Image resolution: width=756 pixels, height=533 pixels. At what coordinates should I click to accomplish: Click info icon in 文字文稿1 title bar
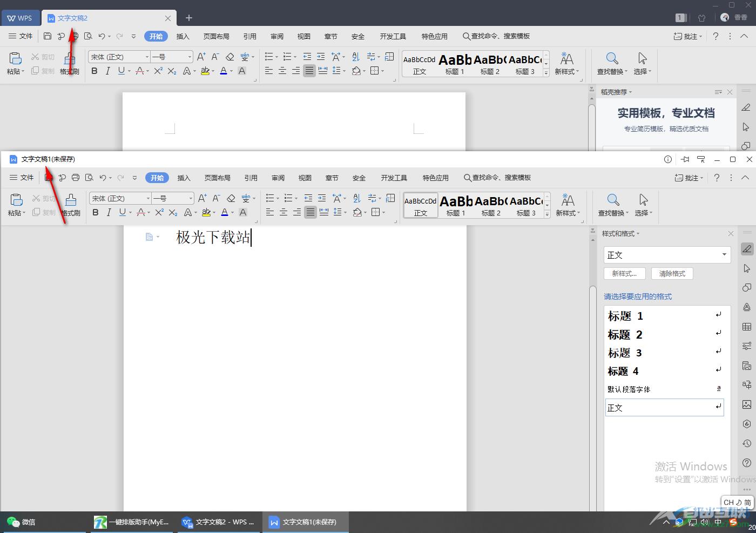(x=668, y=159)
